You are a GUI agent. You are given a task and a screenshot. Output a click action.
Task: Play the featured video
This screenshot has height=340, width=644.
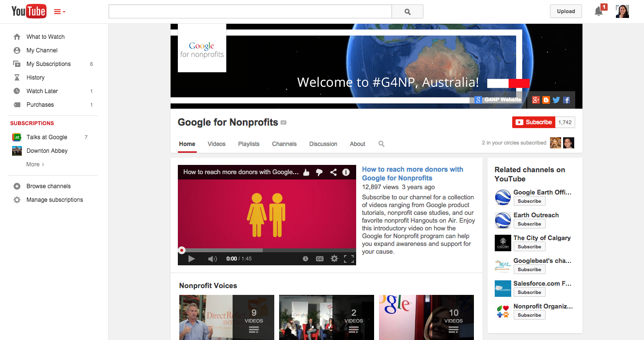191,259
